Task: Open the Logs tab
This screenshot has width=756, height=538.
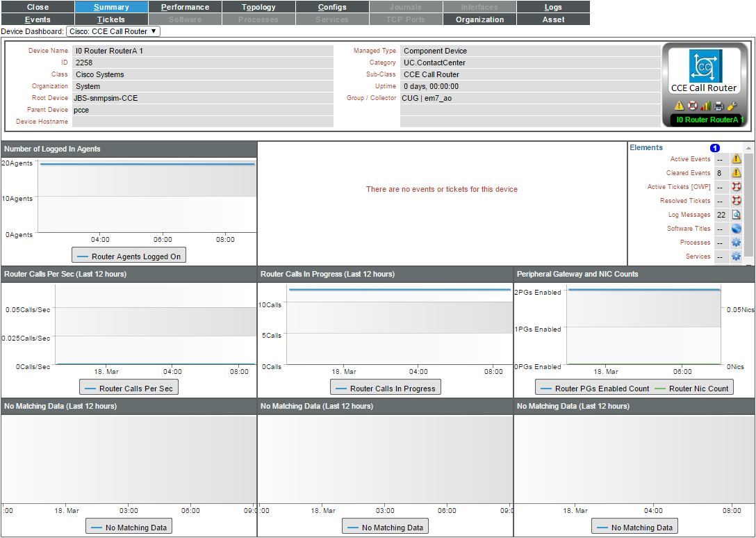Action: click(553, 7)
